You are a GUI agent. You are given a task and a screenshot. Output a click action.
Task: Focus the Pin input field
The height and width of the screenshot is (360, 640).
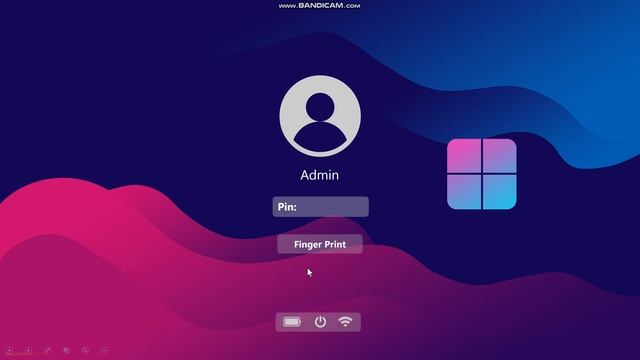(x=320, y=207)
